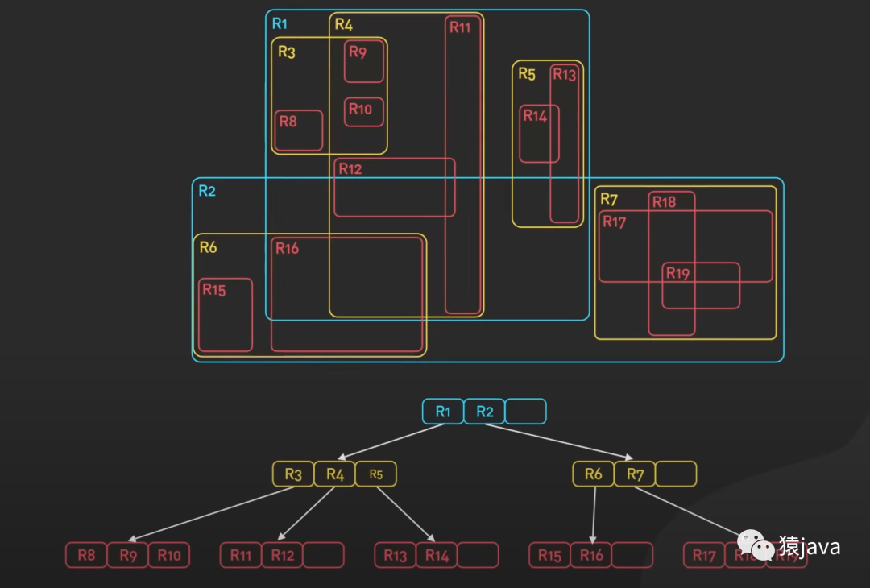The height and width of the screenshot is (588, 870).
Task: Click the R2 cell in the tree's root node
Action: (484, 412)
